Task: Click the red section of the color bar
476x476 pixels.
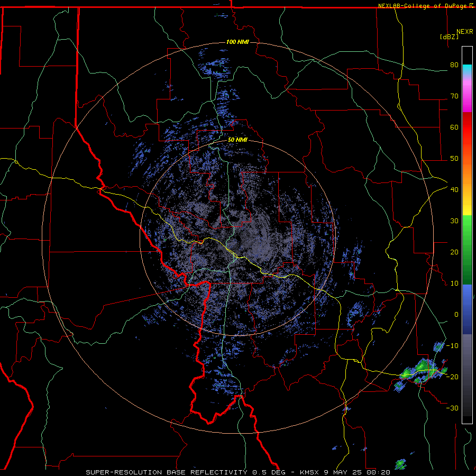Action: [x=467, y=131]
